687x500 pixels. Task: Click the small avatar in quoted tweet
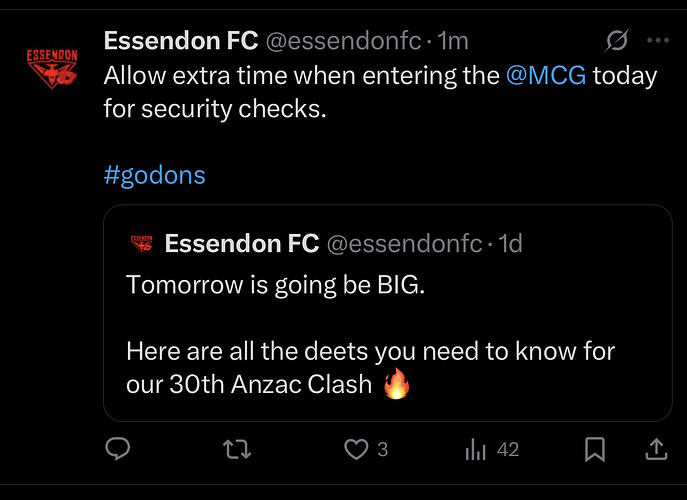point(141,243)
